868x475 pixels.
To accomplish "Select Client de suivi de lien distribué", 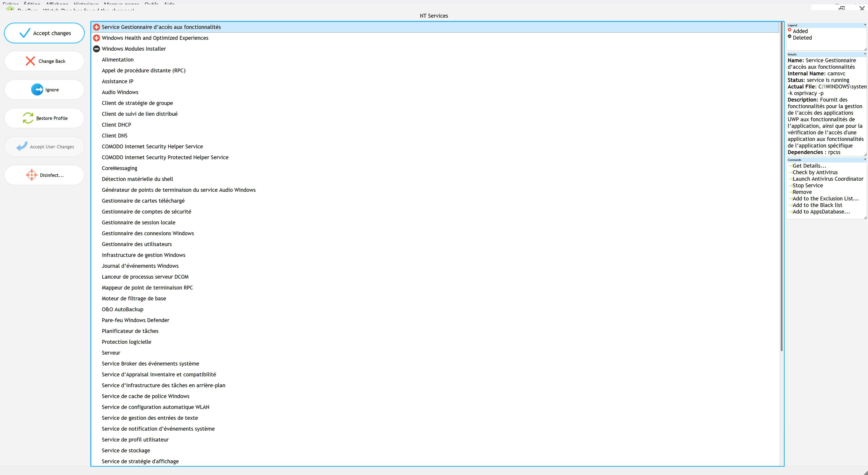I will tap(139, 114).
